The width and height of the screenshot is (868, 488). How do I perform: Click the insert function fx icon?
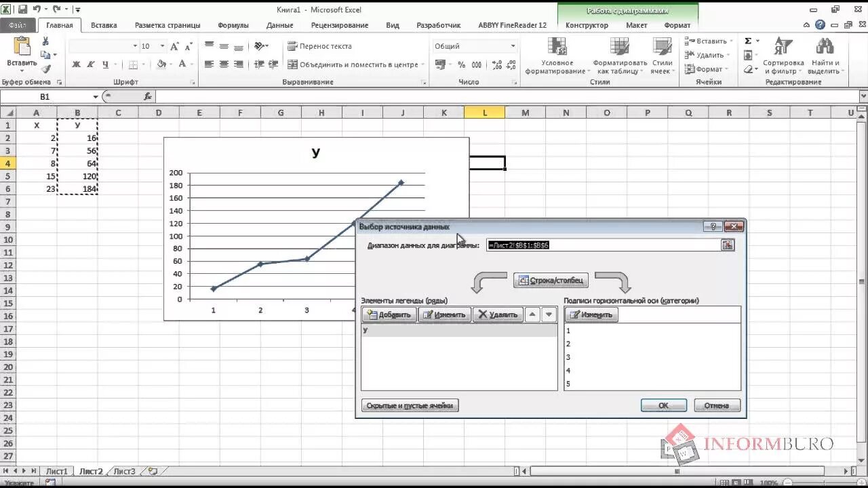149,97
